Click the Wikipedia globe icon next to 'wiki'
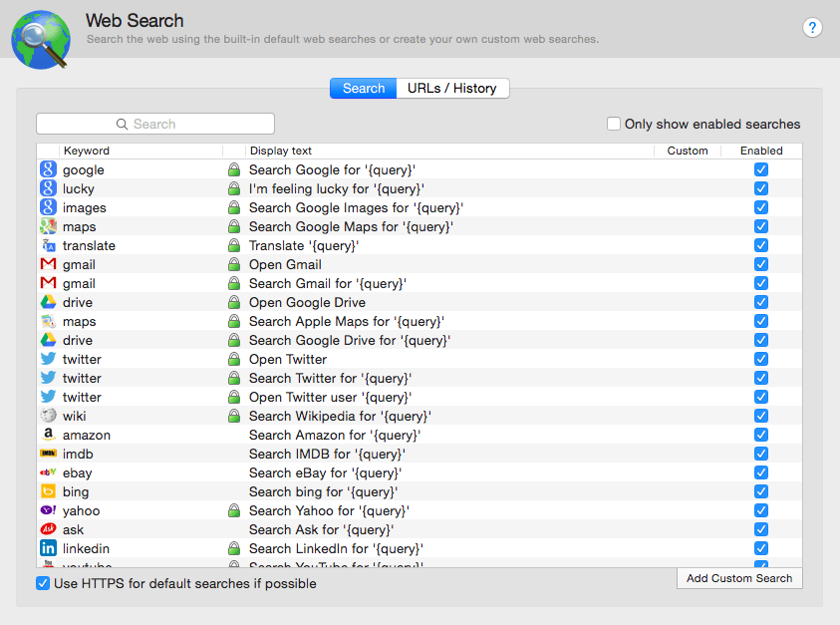The image size is (840, 625). pyautogui.click(x=48, y=416)
